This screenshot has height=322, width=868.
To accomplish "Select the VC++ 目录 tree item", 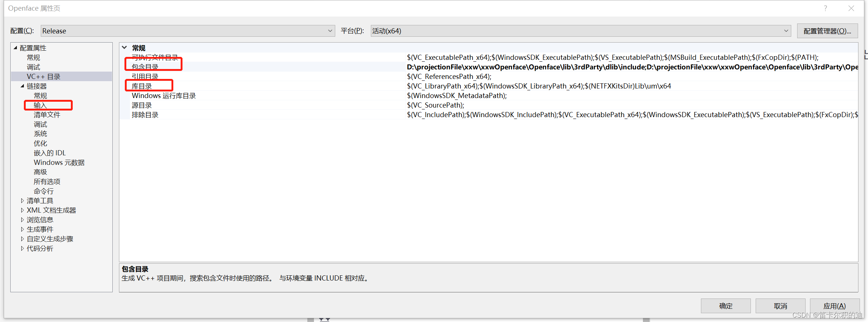I will pyautogui.click(x=43, y=76).
